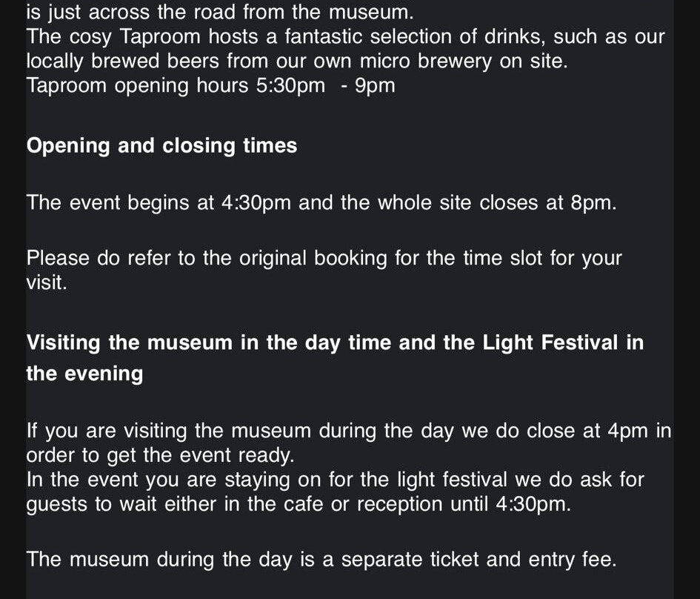
Task: Click the "just across the road" line at top
Action: pos(220,12)
